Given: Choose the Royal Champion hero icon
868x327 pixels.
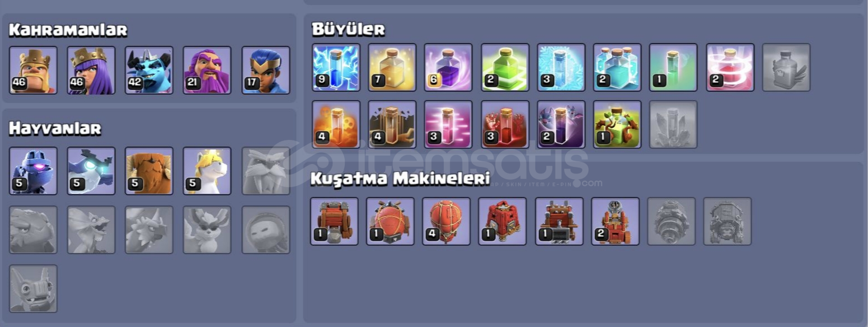Looking at the screenshot, I should coord(266,70).
